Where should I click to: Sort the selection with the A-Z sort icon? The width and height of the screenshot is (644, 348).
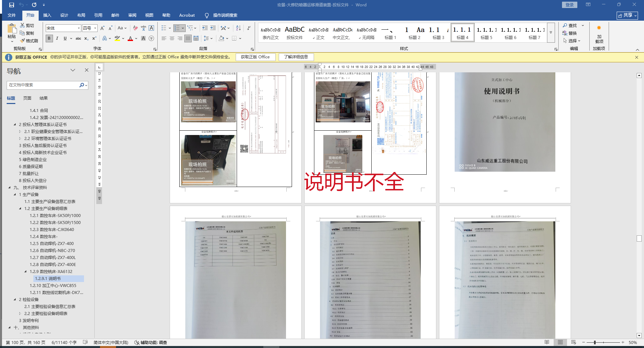pos(238,28)
